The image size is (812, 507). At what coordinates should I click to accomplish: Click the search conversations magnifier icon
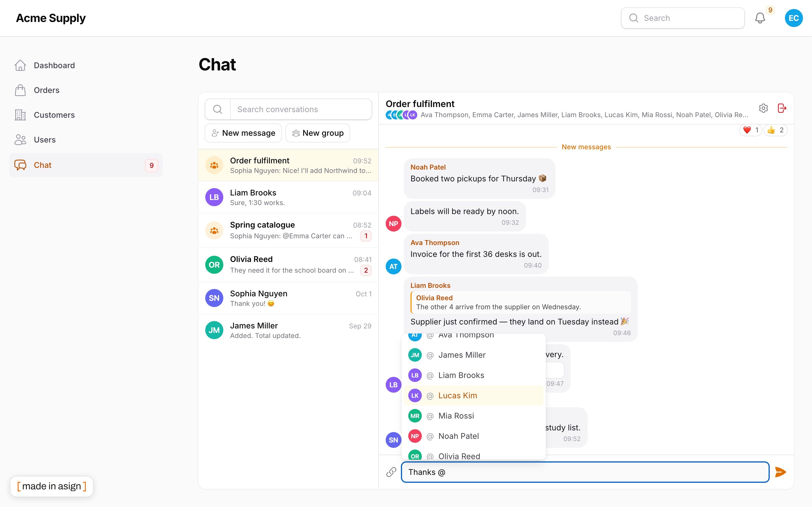tap(218, 109)
